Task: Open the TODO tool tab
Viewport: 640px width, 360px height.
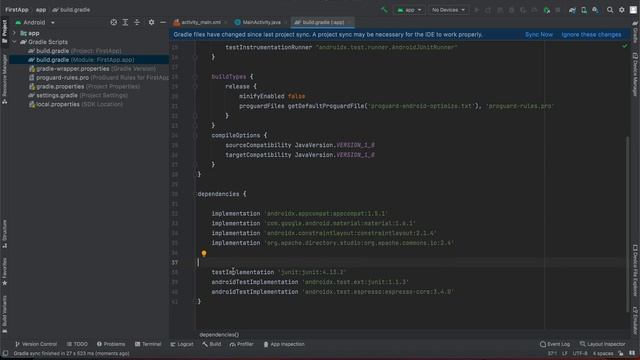Action: [77, 344]
